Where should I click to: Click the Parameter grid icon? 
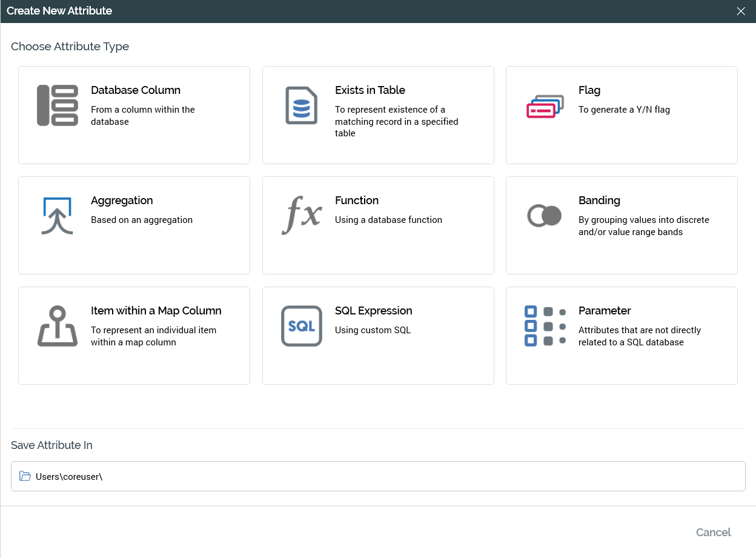point(545,326)
